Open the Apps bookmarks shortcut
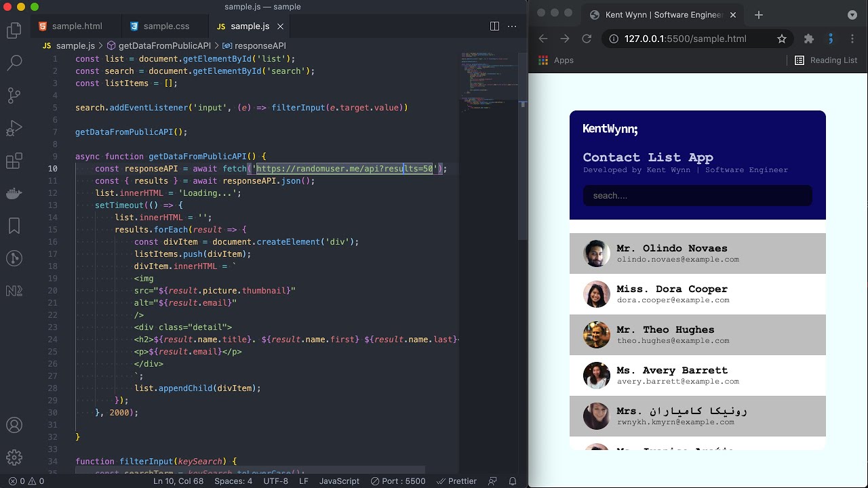 point(556,60)
